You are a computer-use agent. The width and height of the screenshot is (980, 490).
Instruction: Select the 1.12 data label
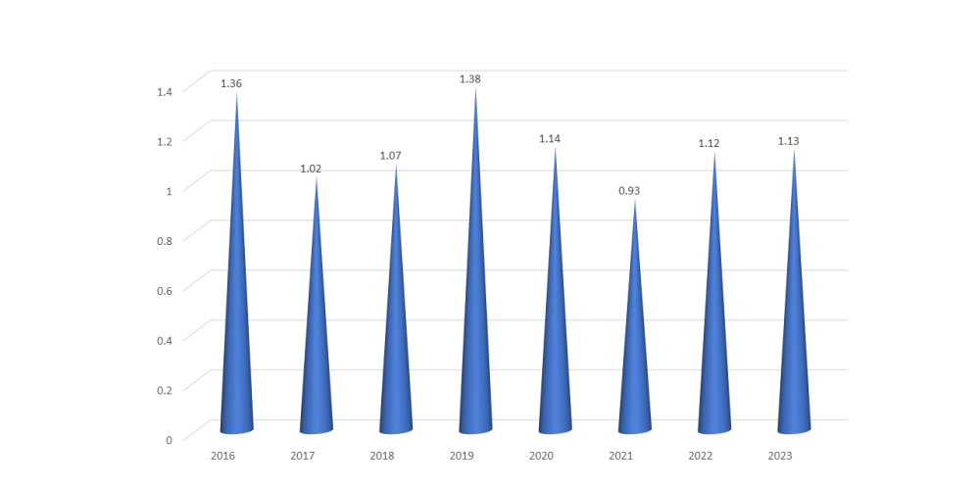click(709, 143)
